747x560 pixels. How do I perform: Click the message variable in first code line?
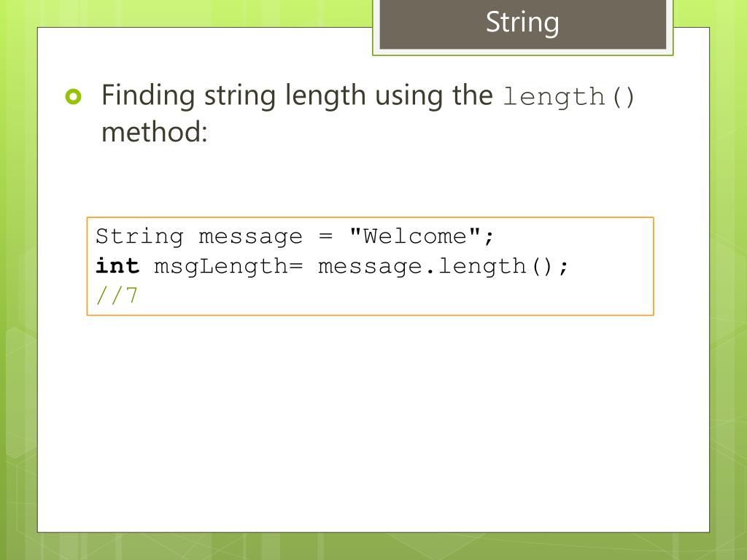point(251,238)
